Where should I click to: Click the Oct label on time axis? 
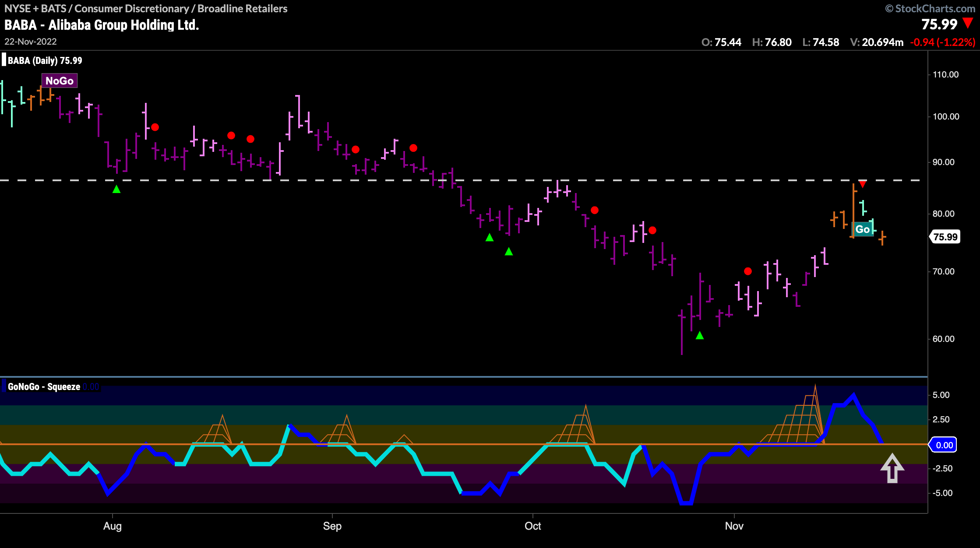[533, 526]
